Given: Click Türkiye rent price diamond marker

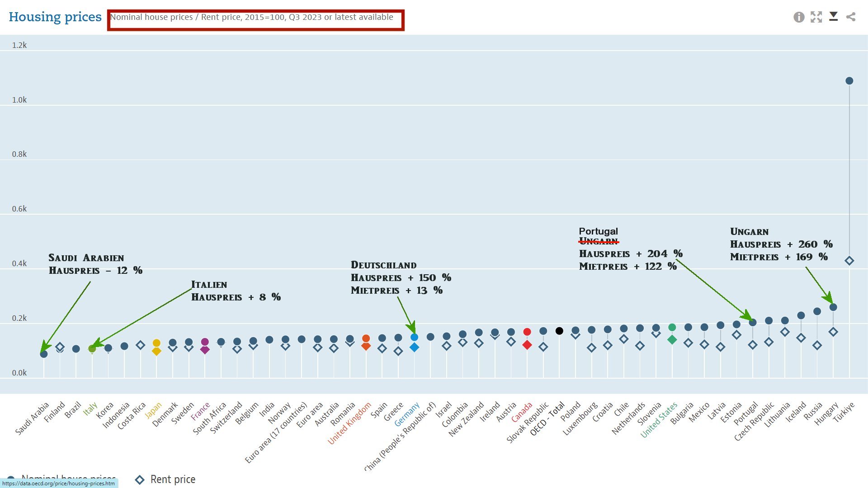Looking at the screenshot, I should (x=849, y=261).
